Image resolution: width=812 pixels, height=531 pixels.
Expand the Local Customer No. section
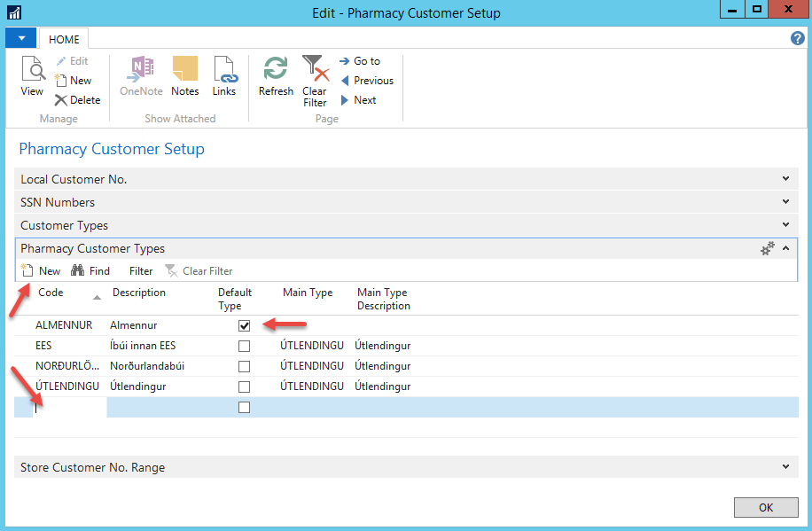pos(785,179)
